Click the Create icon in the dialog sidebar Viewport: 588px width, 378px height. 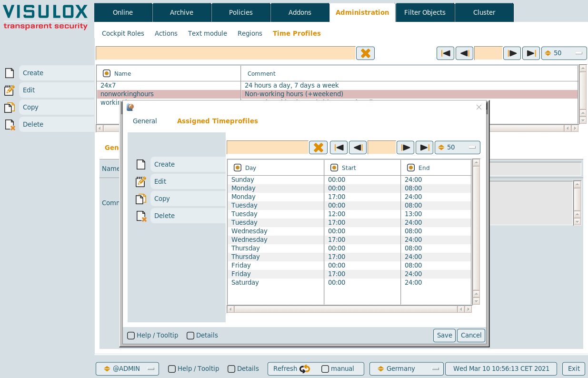tap(140, 164)
